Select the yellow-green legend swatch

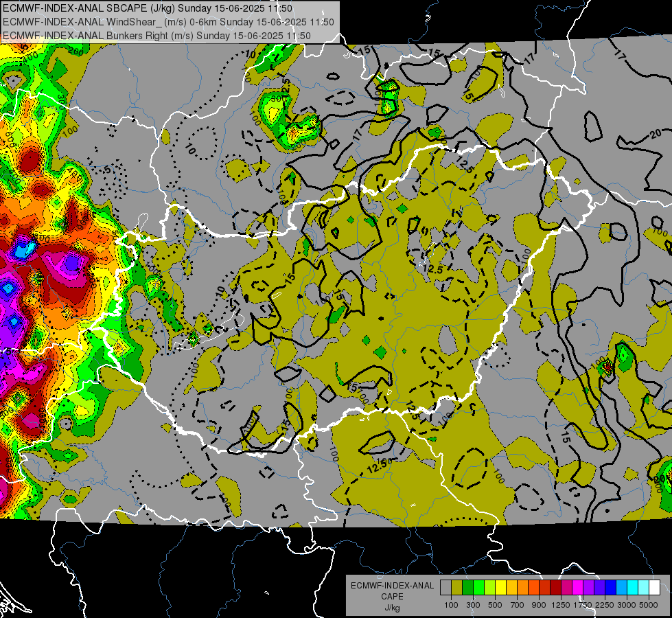[x=489, y=588]
